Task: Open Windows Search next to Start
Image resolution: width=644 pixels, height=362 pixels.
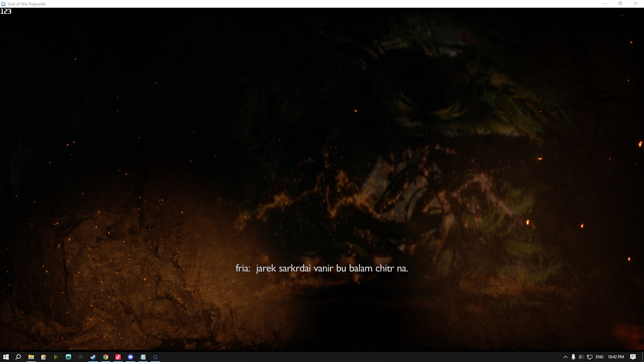Action: (x=17, y=357)
